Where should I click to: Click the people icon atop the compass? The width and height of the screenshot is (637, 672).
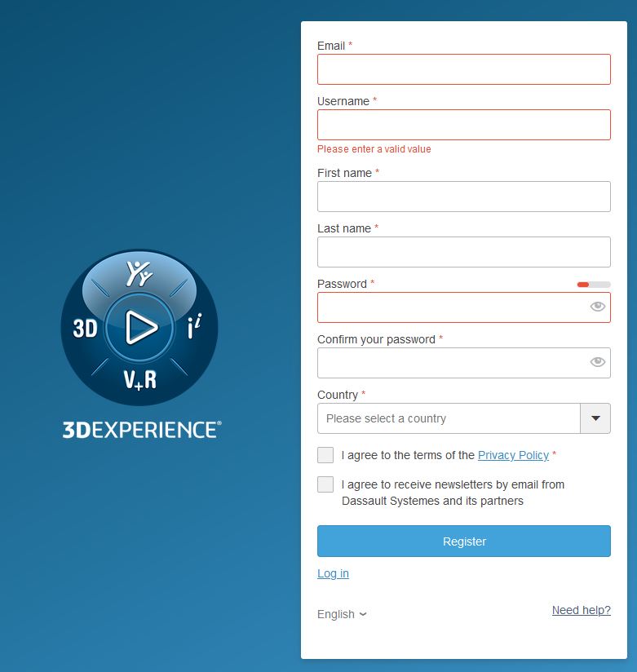tap(139, 274)
